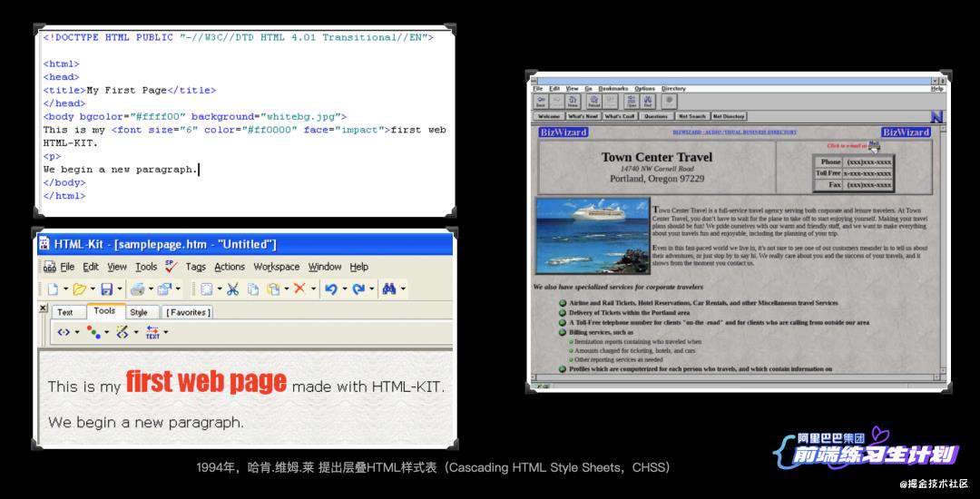This screenshot has height=499, width=980.
Task: Click the e-mail mailbox icon on page
Action: pyautogui.click(x=874, y=145)
